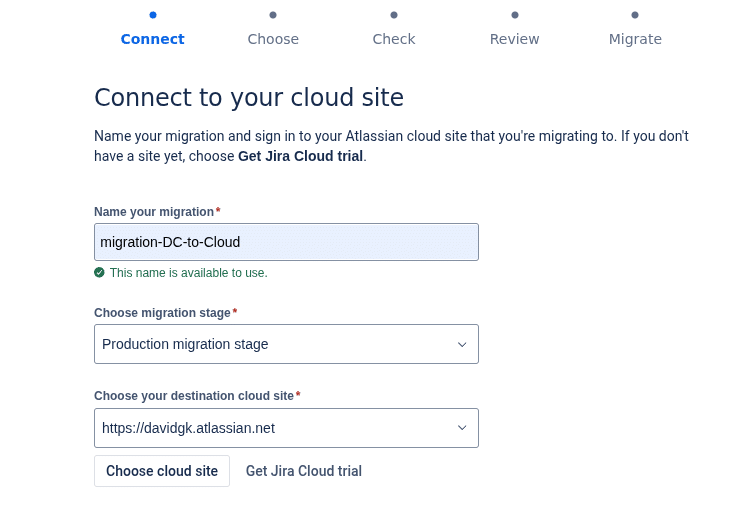Click 'This name is available to use.' text
The image size is (734, 505).
[189, 273]
